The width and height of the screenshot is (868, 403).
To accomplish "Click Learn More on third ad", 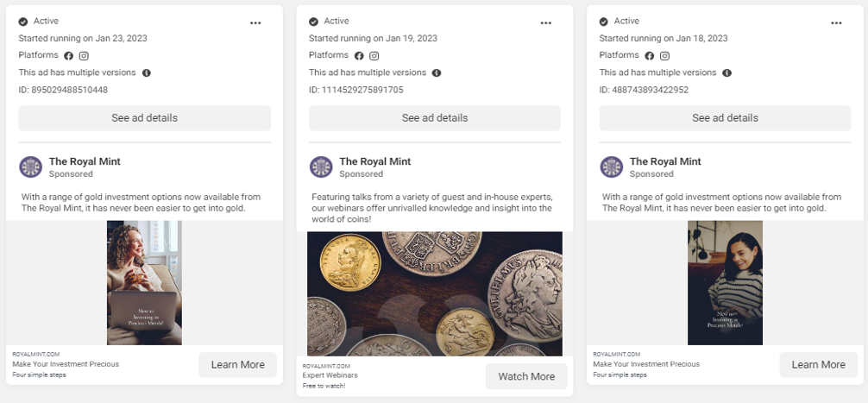I will click(x=818, y=365).
